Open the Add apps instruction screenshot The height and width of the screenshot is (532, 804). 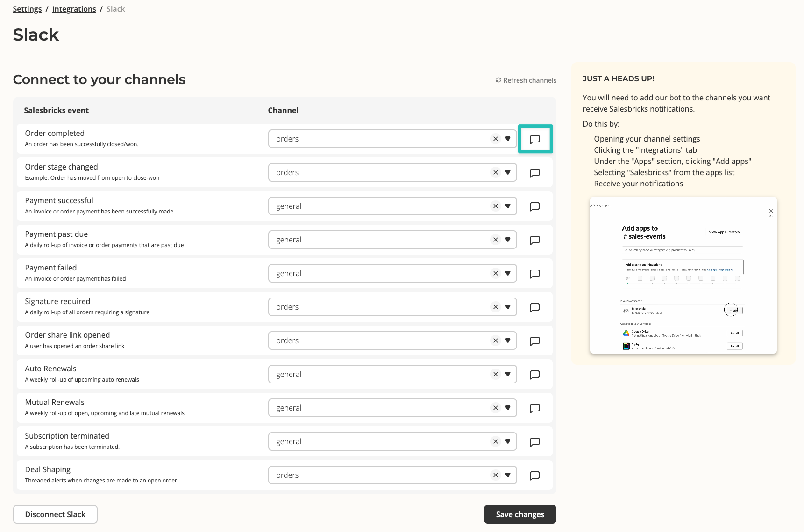683,275
